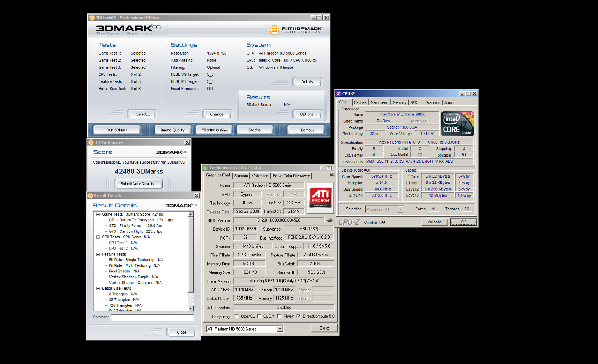Collapse the CPU Tests tree node

point(98,237)
